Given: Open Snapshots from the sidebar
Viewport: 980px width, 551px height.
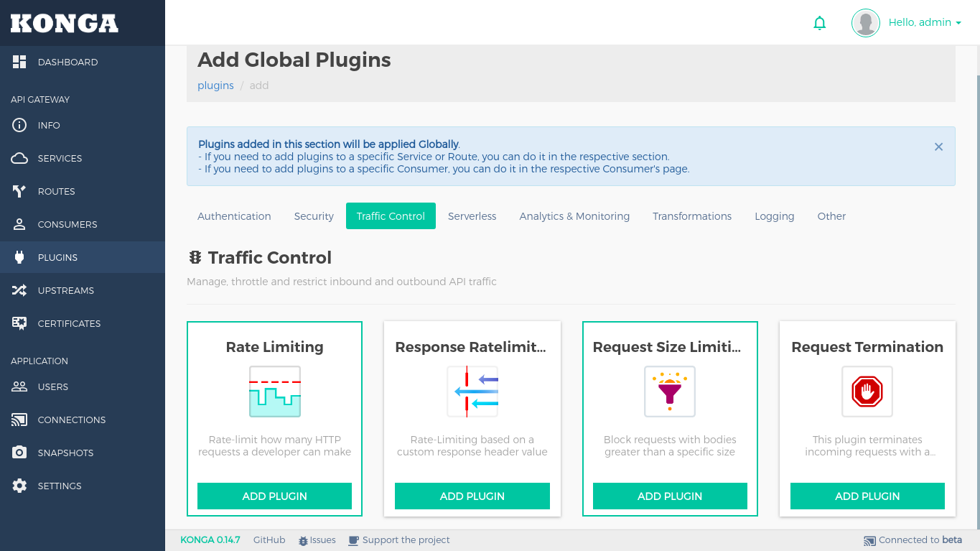Looking at the screenshot, I should (65, 453).
